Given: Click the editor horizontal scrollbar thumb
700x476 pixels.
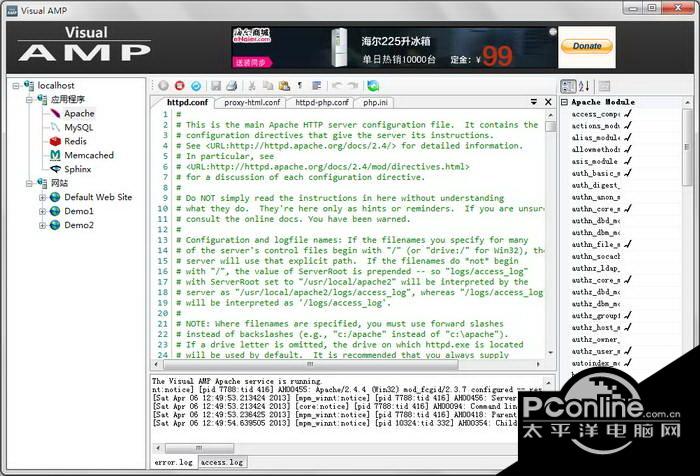Looking at the screenshot, I should [310, 364].
